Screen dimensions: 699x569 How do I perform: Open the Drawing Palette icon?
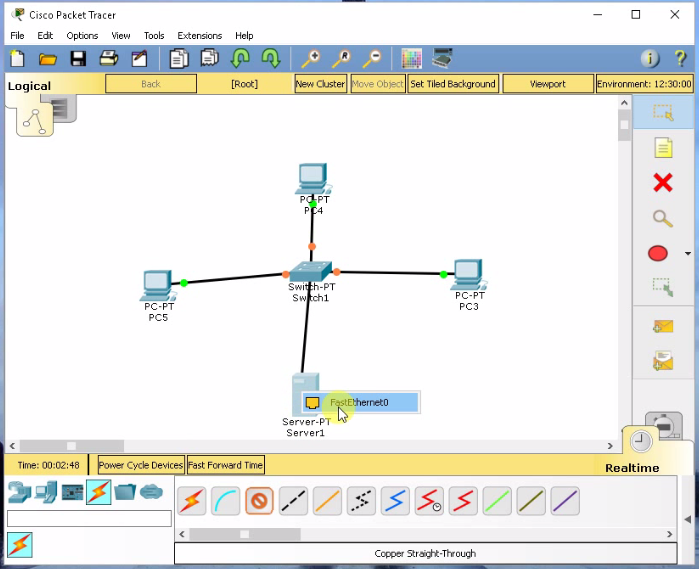411,59
